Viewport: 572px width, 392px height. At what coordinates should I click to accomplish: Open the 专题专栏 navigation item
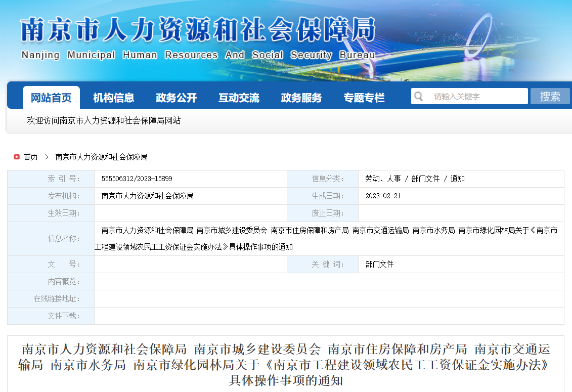pos(364,98)
